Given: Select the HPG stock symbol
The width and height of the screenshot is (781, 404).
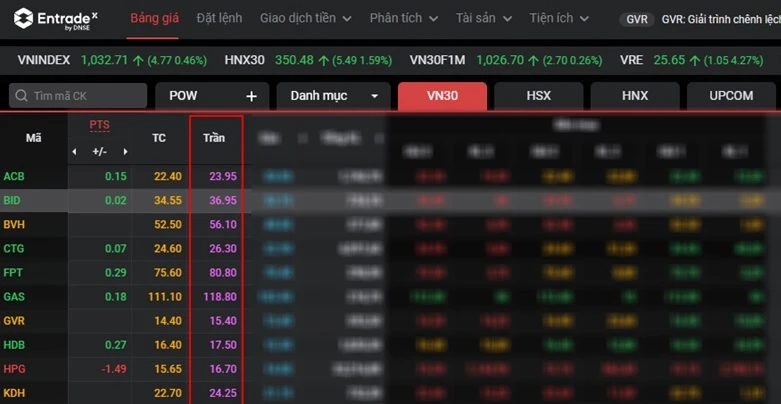Looking at the screenshot, I should point(14,369).
